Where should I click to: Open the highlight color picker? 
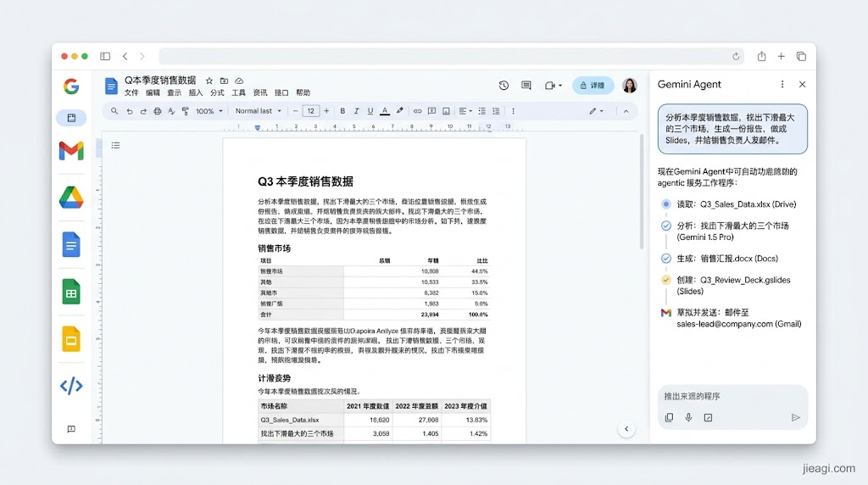pos(400,111)
